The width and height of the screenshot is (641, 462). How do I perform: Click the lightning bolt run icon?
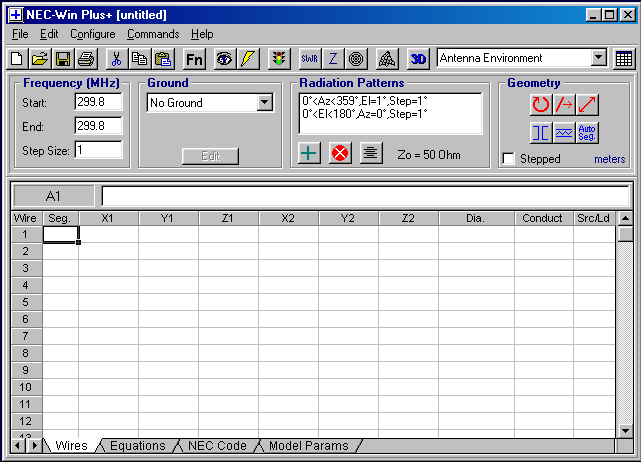click(248, 59)
